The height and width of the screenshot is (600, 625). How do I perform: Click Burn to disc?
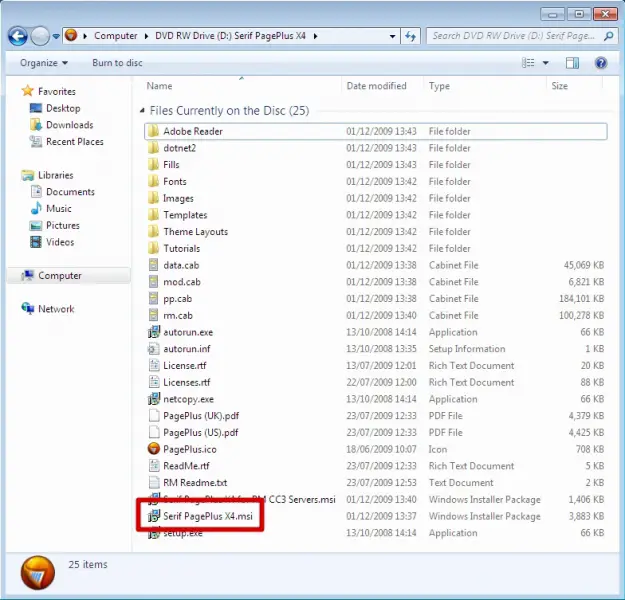point(117,63)
